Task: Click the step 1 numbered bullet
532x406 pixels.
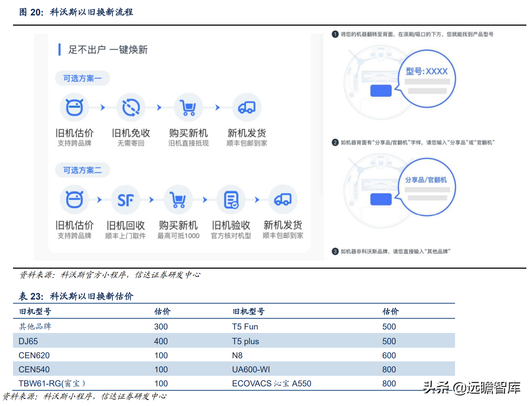Action: [335, 34]
